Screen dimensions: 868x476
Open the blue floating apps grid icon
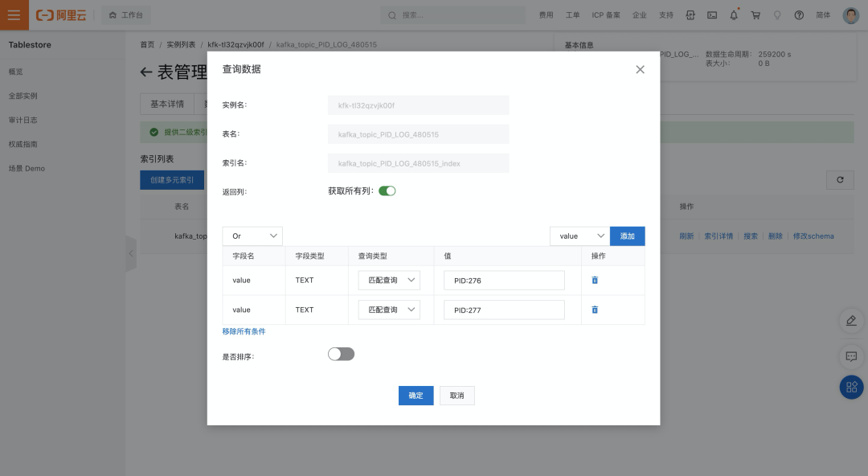point(851,387)
